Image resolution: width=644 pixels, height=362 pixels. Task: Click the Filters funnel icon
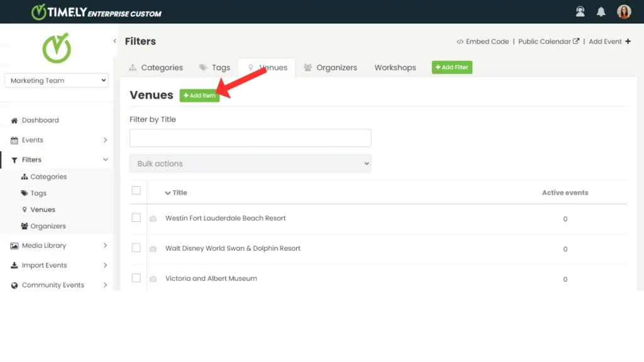[x=14, y=160]
